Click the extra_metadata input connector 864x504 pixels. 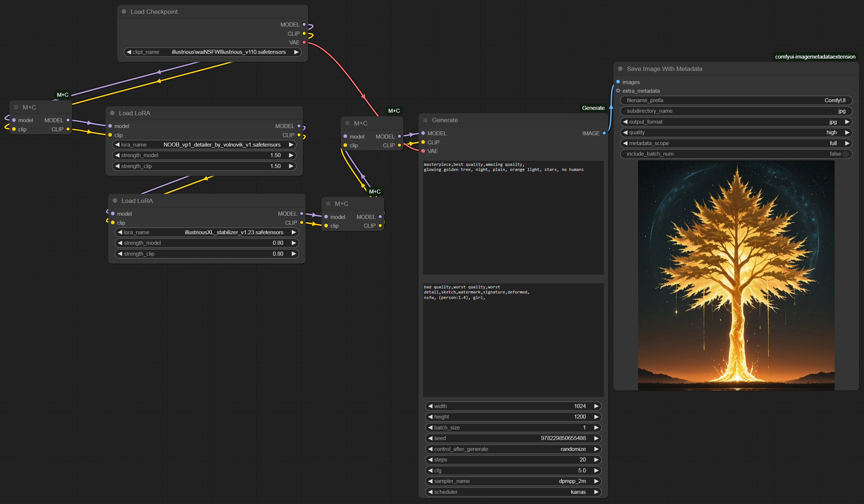(618, 91)
